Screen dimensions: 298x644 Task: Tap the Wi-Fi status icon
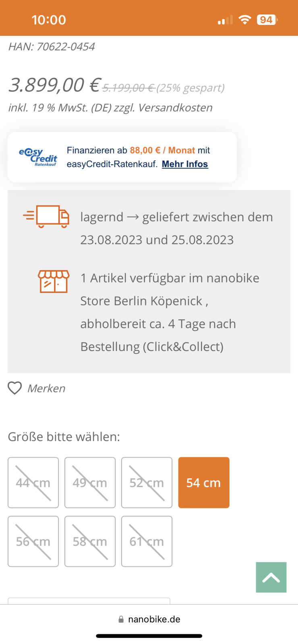point(244,20)
